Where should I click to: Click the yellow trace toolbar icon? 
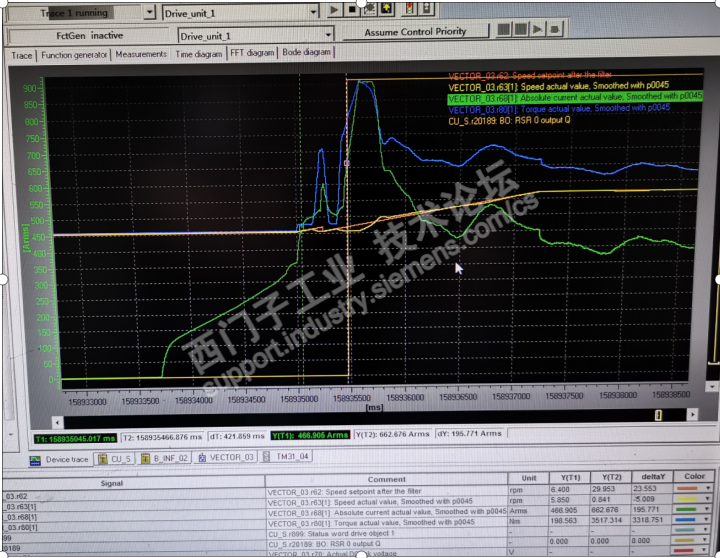click(x=387, y=9)
